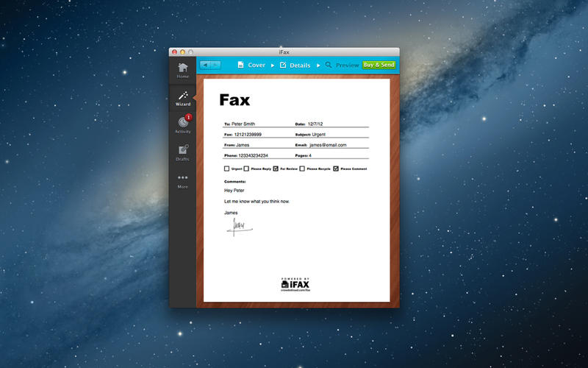588x368 pixels.
Task: Go back with the left arrow button
Action: 205,65
